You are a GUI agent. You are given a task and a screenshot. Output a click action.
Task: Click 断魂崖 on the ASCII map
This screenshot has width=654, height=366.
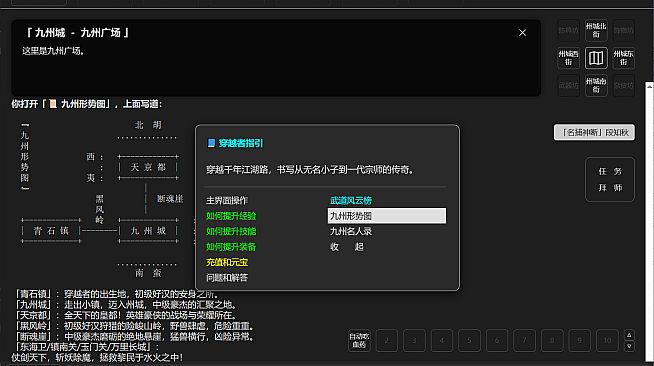point(170,199)
